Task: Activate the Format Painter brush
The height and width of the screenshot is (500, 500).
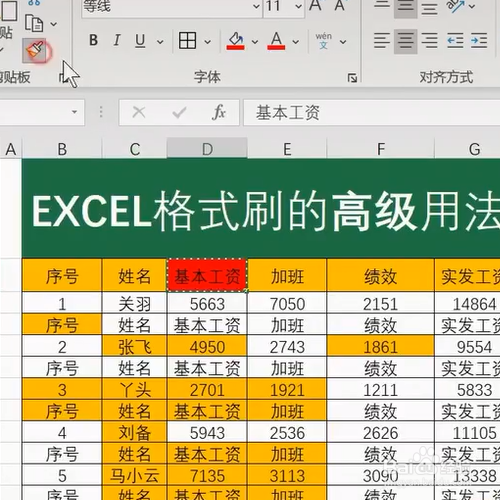Action: (x=35, y=51)
